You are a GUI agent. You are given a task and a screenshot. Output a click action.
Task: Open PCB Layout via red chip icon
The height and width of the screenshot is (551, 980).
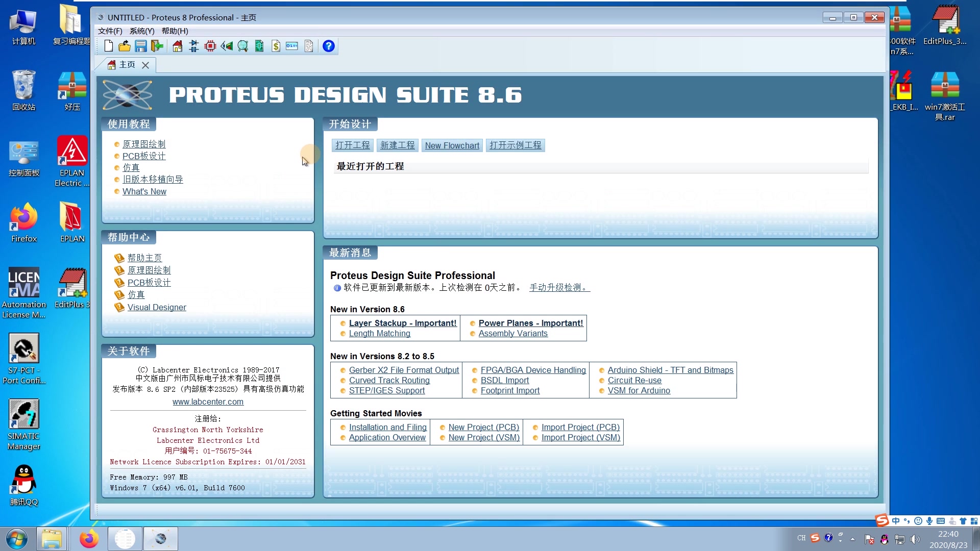tap(210, 46)
